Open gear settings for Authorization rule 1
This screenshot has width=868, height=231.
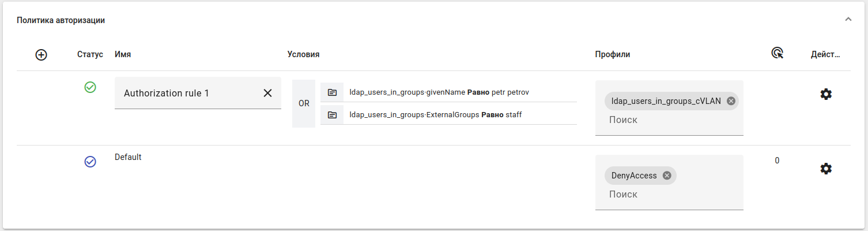[826, 94]
